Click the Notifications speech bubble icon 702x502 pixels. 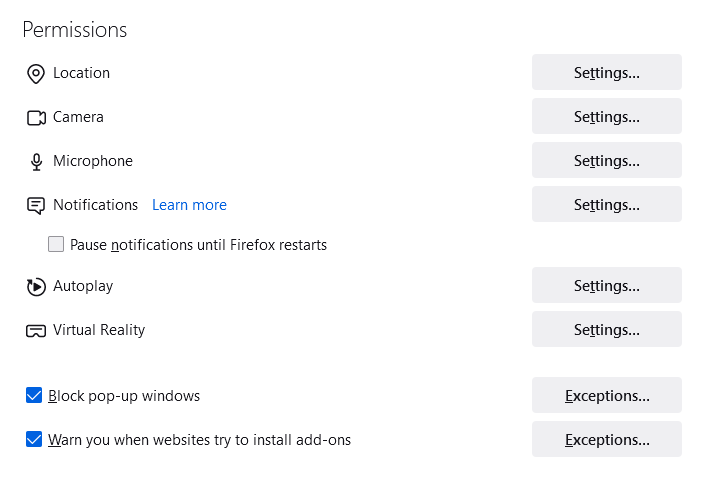[x=36, y=206]
